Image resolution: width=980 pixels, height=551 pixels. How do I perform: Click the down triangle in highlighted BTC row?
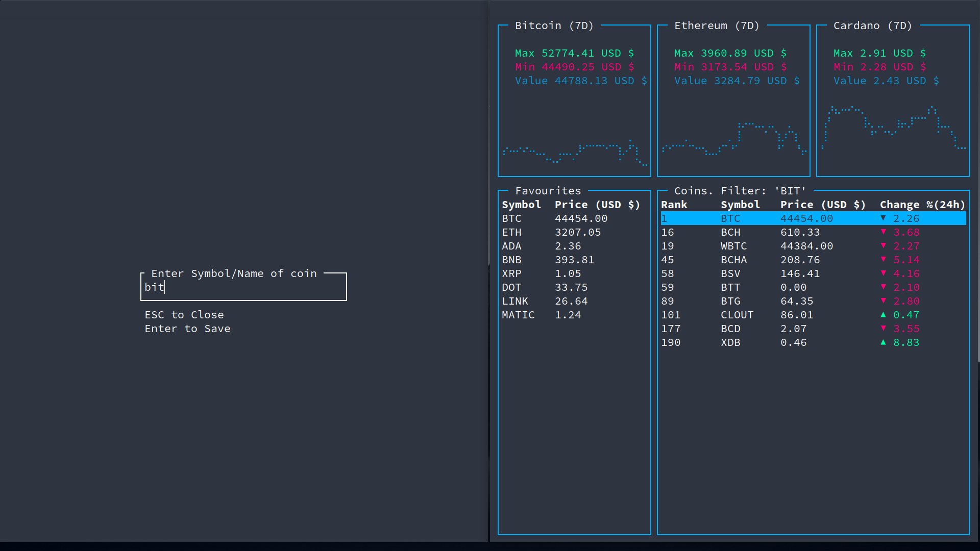[883, 218]
